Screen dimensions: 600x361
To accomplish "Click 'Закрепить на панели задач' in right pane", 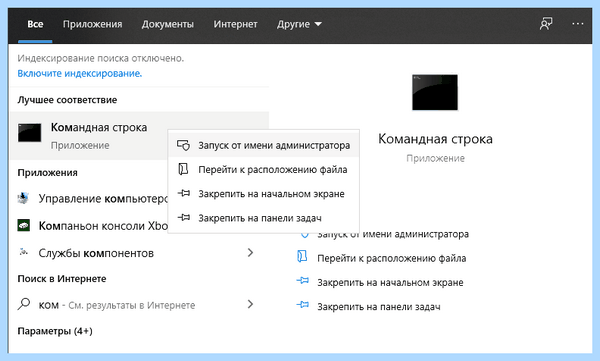I will [x=379, y=307].
